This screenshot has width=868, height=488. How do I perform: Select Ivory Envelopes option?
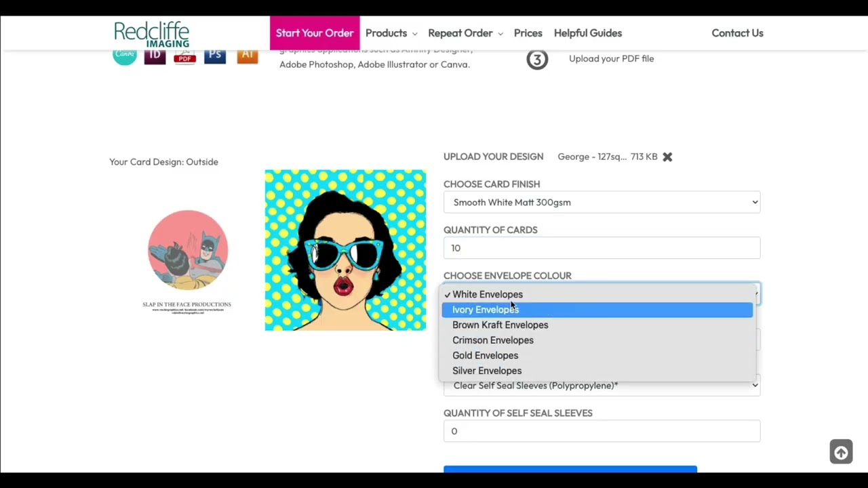[x=597, y=310]
